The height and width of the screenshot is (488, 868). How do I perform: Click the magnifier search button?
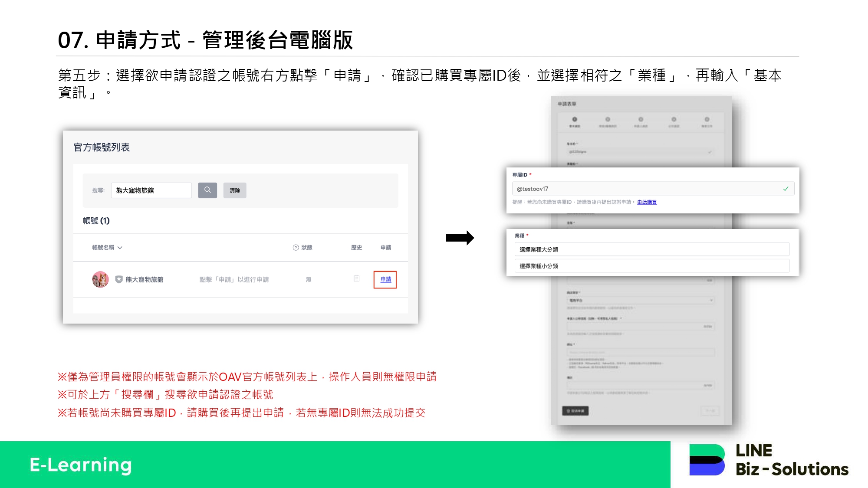click(x=207, y=190)
